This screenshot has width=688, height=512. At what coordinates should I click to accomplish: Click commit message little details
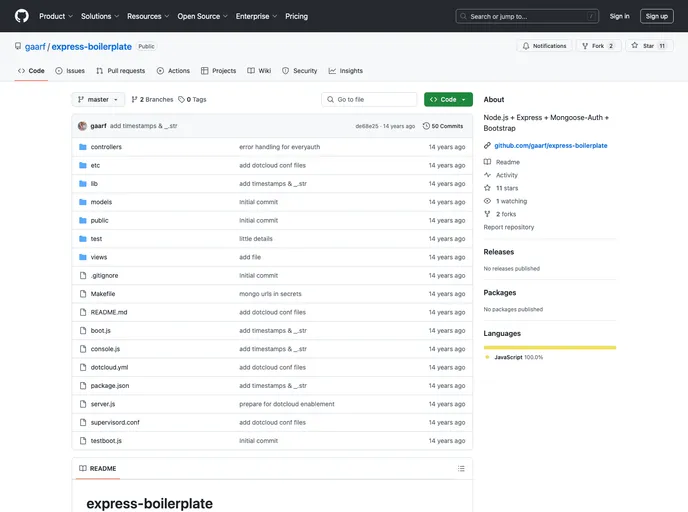[256, 239]
